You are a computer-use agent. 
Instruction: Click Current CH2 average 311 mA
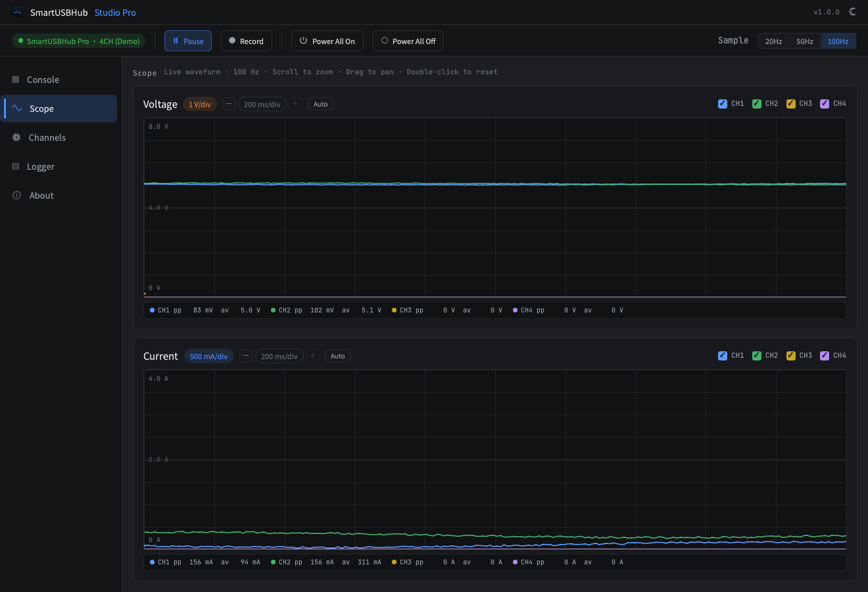tap(369, 562)
